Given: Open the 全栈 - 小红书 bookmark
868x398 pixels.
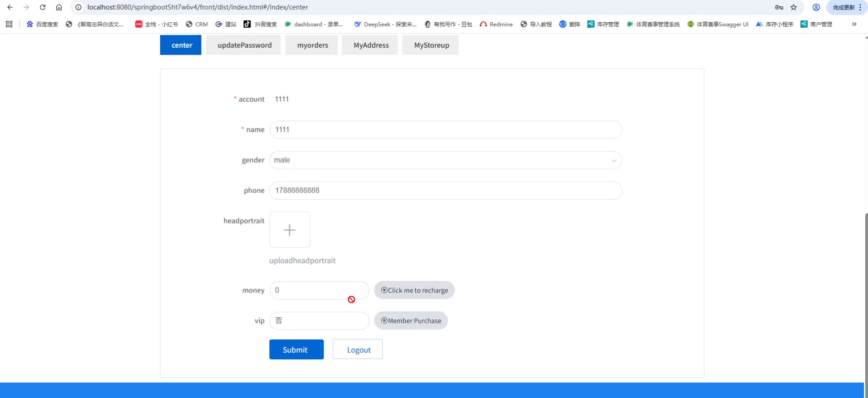Looking at the screenshot, I should (156, 24).
